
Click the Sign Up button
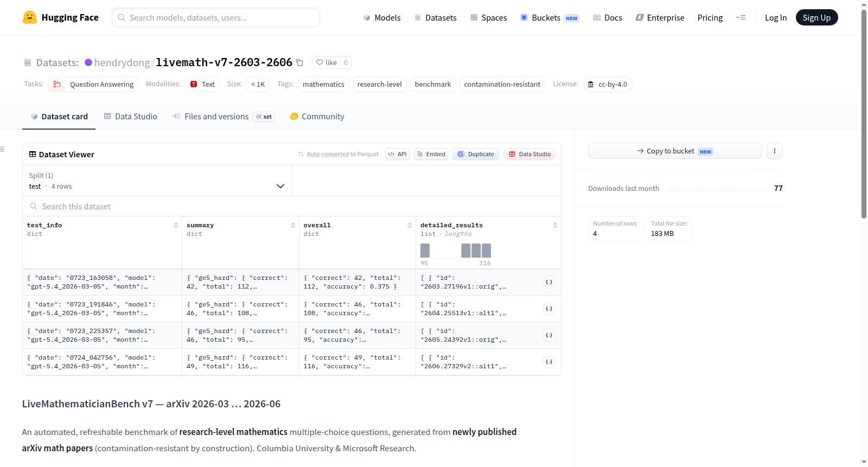coord(816,17)
